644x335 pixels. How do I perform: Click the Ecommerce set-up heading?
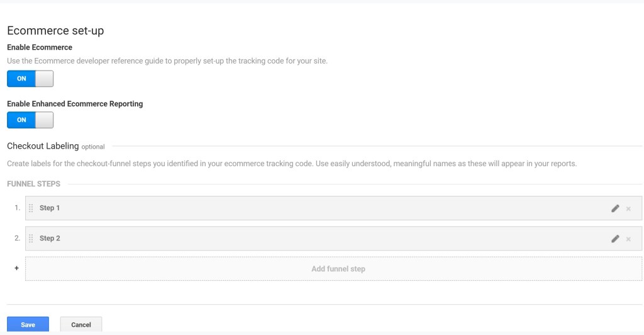55,30
